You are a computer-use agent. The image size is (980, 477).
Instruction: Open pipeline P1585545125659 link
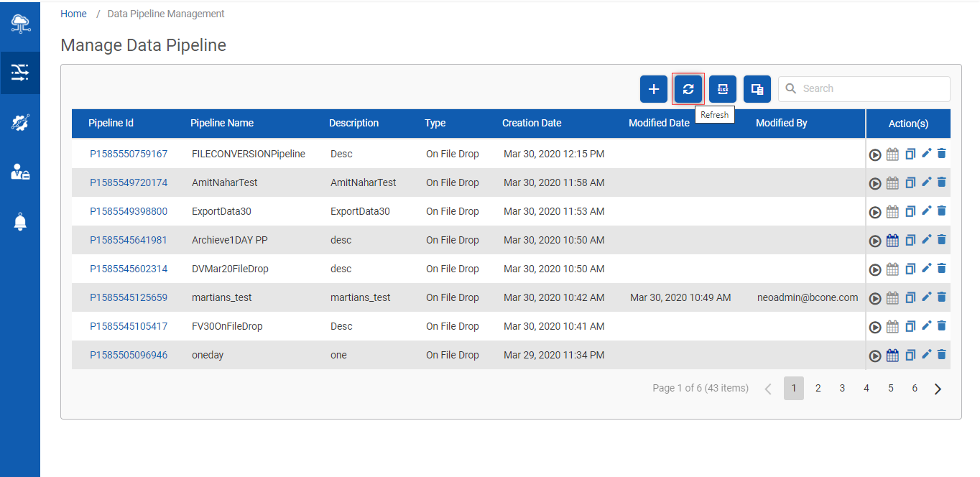(x=129, y=297)
